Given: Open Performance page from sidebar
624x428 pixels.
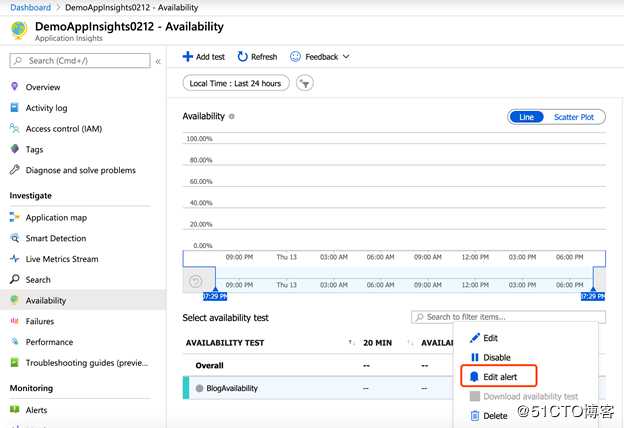Looking at the screenshot, I should click(49, 342).
